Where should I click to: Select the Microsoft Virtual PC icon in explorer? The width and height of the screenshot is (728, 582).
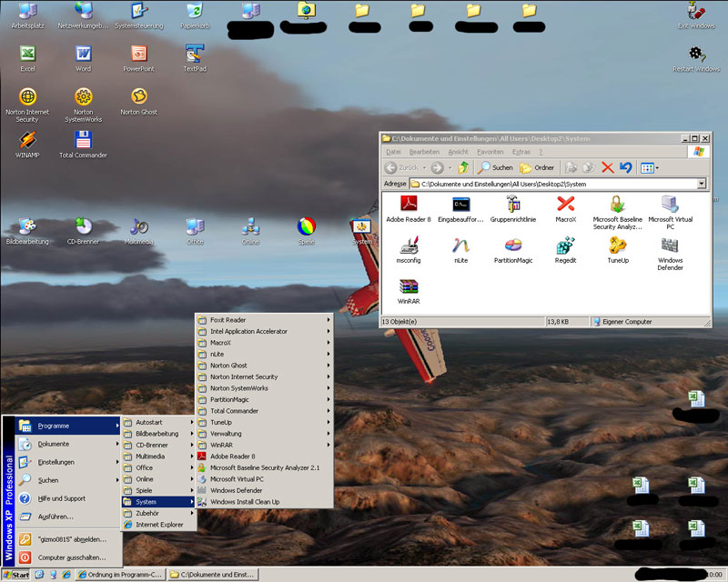pyautogui.click(x=670, y=213)
